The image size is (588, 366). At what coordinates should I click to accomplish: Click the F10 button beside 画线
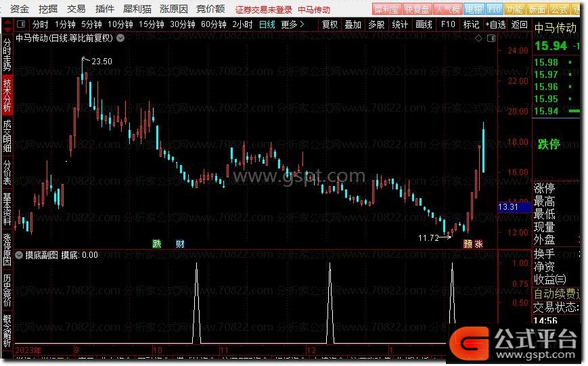coord(448,25)
